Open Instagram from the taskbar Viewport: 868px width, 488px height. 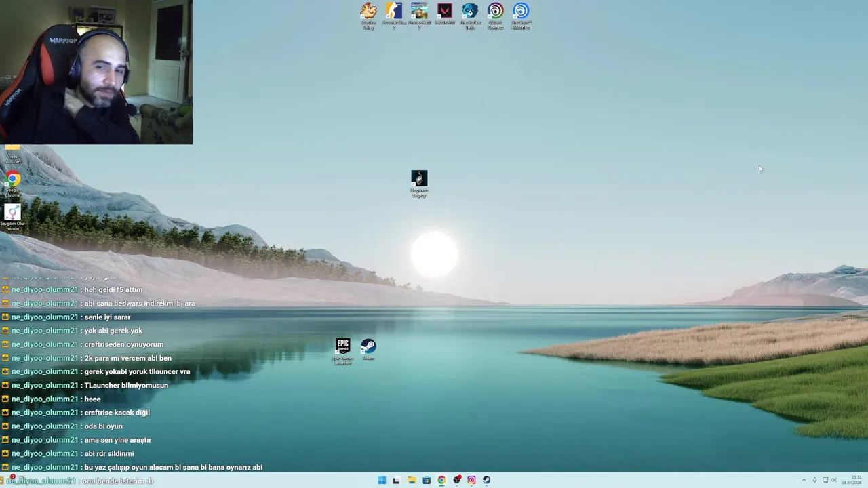coord(472,481)
